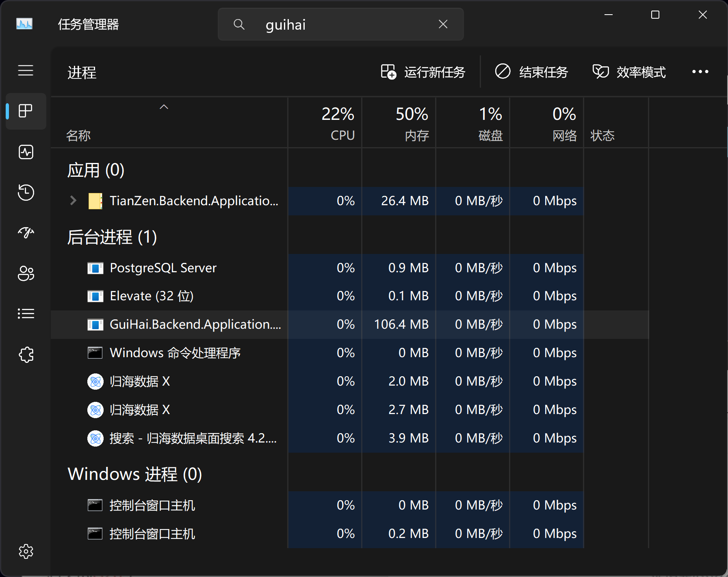Click the sort arrow above 名称 column
This screenshot has height=577, width=728.
click(x=164, y=107)
